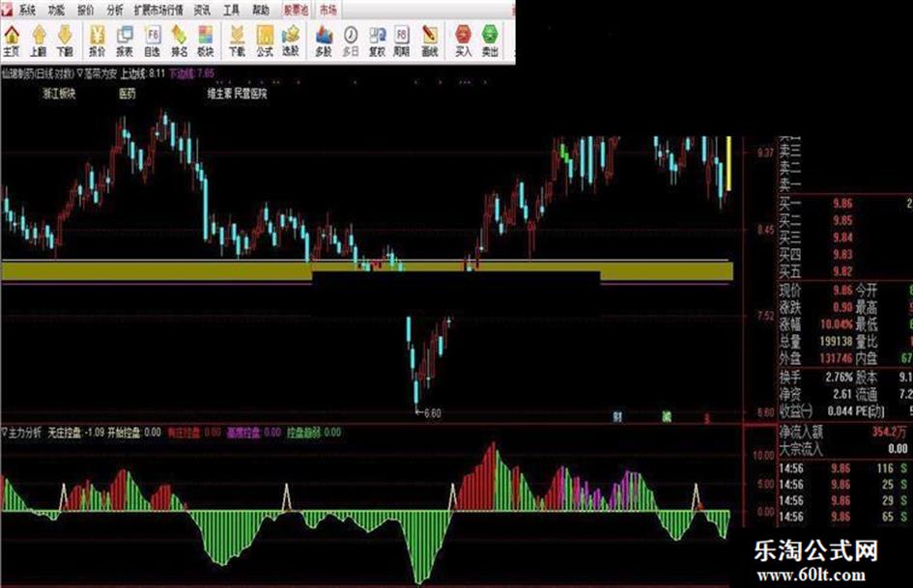Open the 报表 report icon
This screenshot has width=913, height=588.
tap(125, 42)
